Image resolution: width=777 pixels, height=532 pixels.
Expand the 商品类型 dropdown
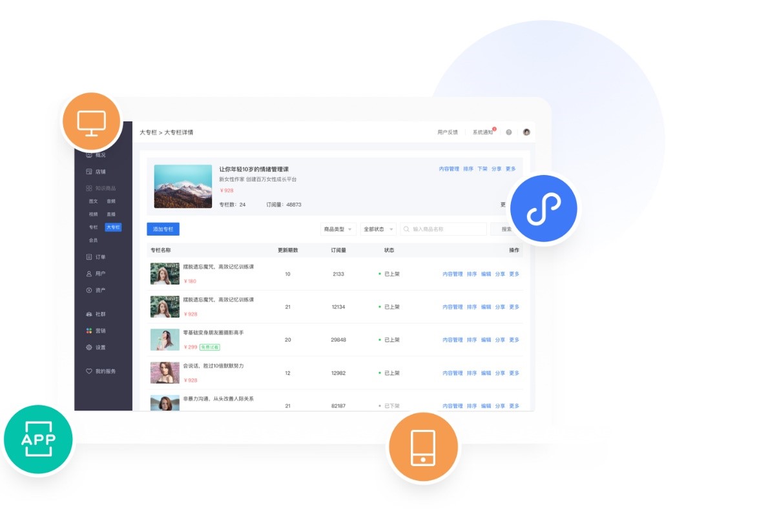(338, 229)
